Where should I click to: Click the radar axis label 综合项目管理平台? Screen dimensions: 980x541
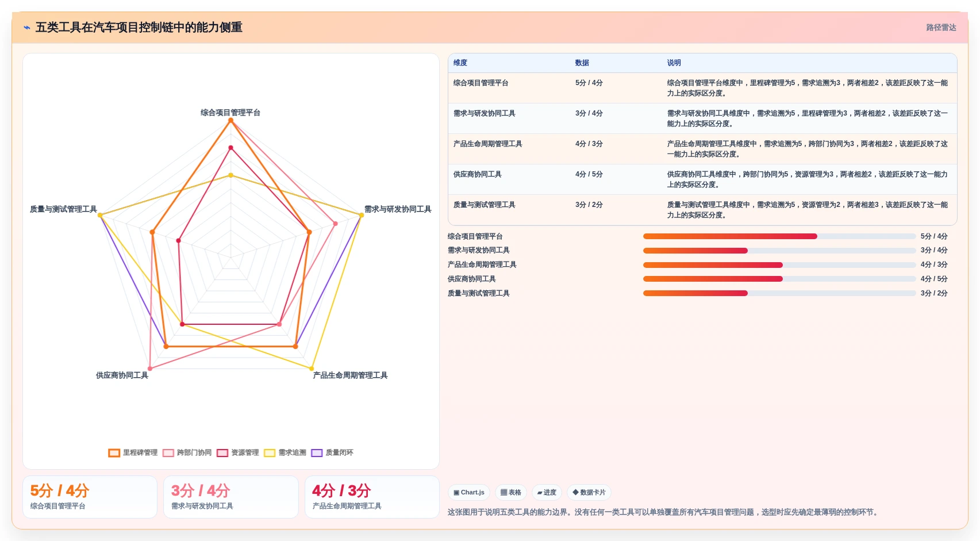pyautogui.click(x=230, y=113)
